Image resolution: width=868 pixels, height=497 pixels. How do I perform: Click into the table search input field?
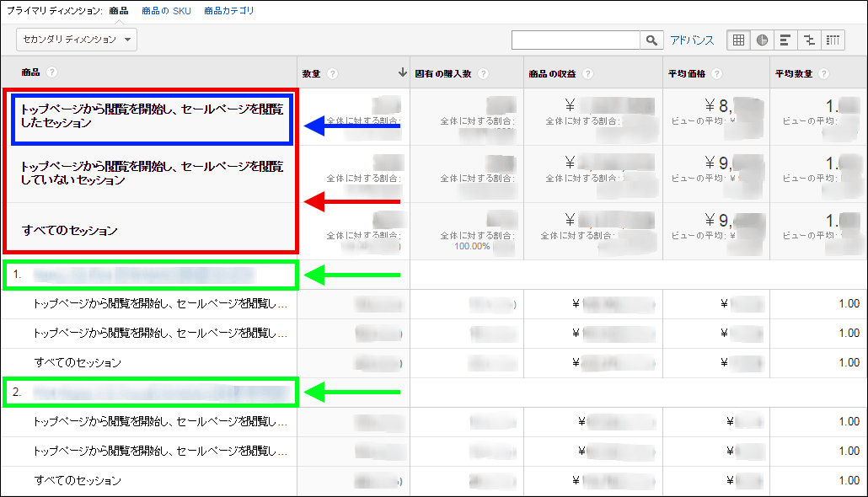point(576,40)
